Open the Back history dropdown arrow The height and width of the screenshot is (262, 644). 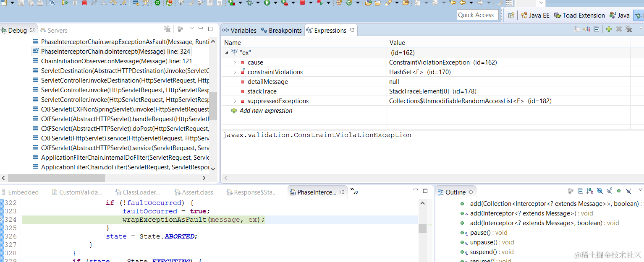point(471,3)
